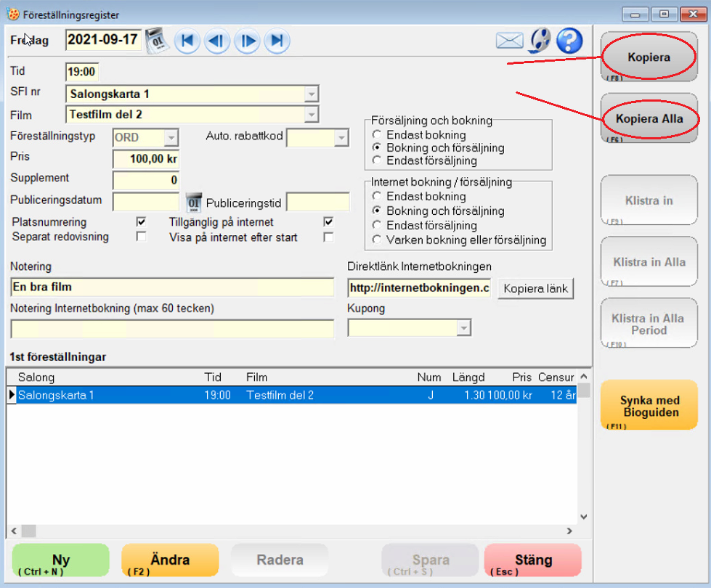Select Endast bokning under Försäljning och bokning
Screen dimensions: 711x588
point(376,135)
